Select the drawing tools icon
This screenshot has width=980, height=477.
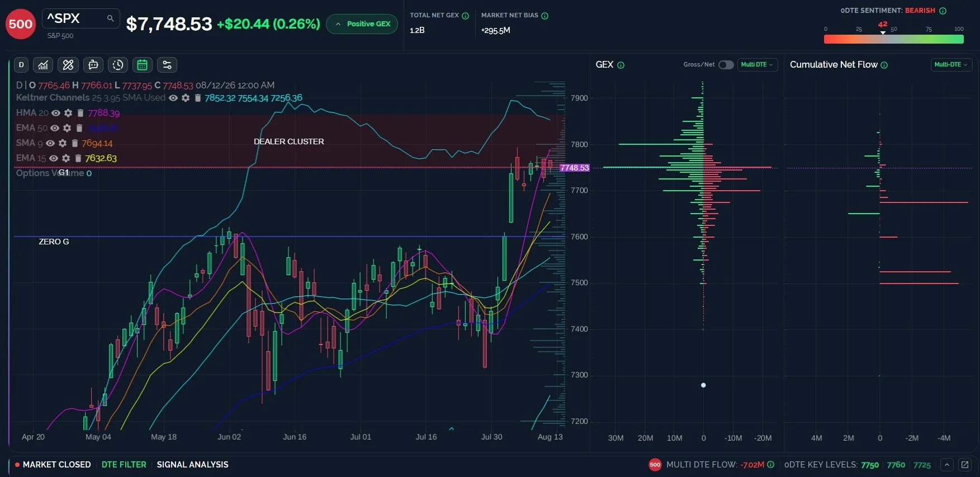pyautogui.click(x=68, y=65)
